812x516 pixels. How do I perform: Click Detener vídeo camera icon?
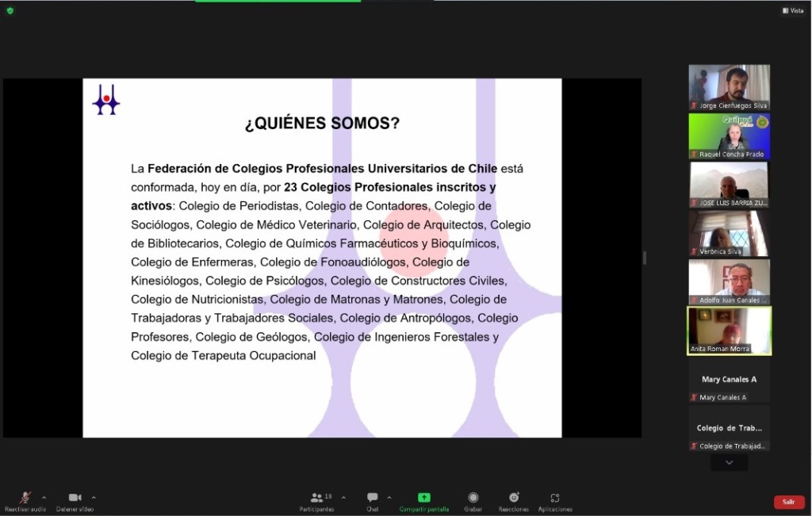click(75, 497)
